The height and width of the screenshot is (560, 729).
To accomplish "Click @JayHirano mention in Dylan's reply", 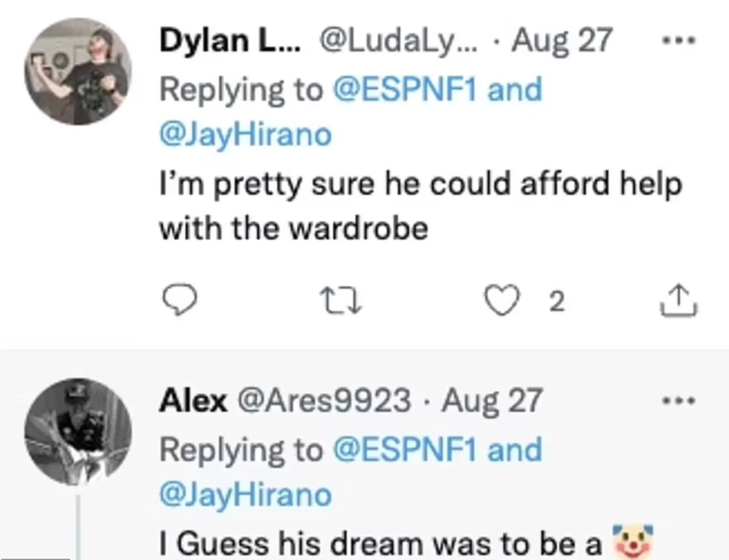I will click(245, 135).
